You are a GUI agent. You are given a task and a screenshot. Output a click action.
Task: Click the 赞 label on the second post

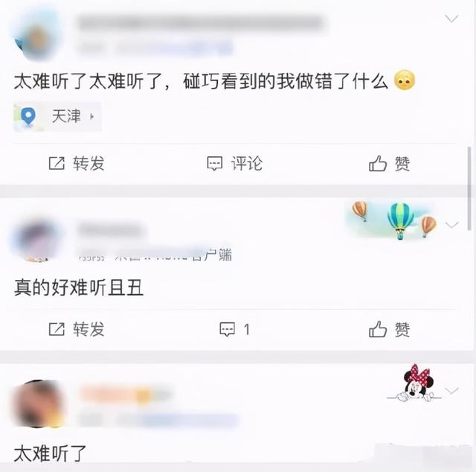tap(402, 330)
